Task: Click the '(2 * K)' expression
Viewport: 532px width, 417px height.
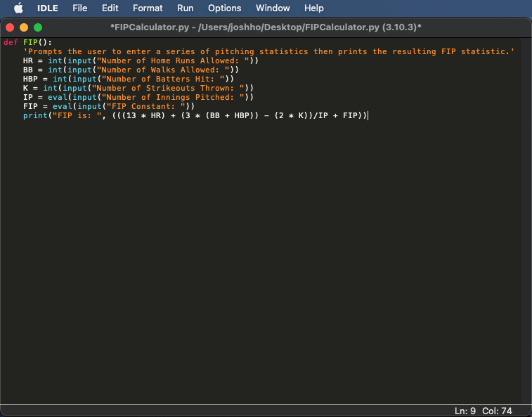Action: (291, 116)
